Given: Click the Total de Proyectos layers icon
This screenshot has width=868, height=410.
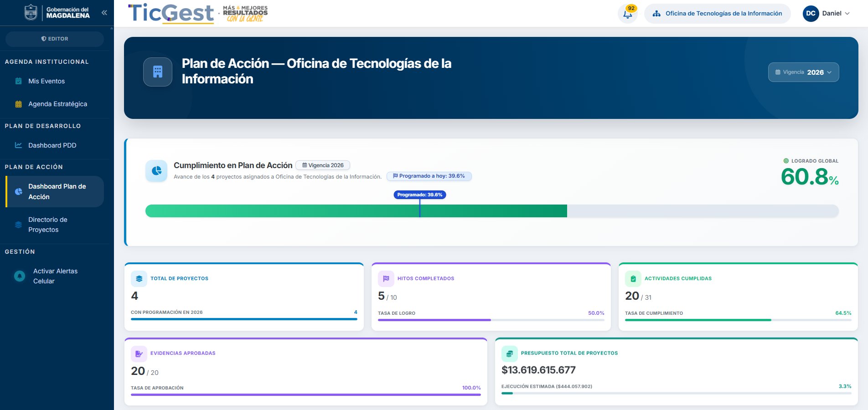Looking at the screenshot, I should click(x=139, y=279).
